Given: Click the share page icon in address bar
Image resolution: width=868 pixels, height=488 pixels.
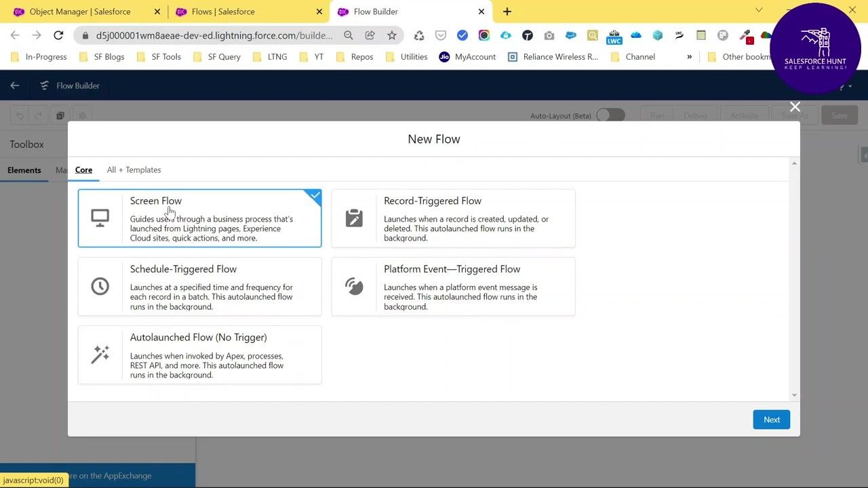Looking at the screenshot, I should pyautogui.click(x=370, y=35).
